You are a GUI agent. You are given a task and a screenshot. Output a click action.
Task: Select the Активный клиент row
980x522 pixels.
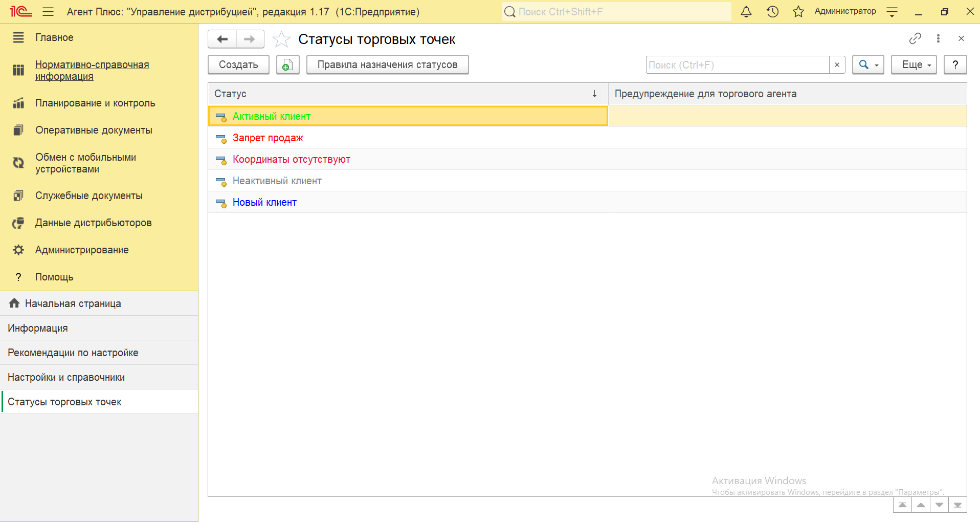pyautogui.click(x=587, y=116)
